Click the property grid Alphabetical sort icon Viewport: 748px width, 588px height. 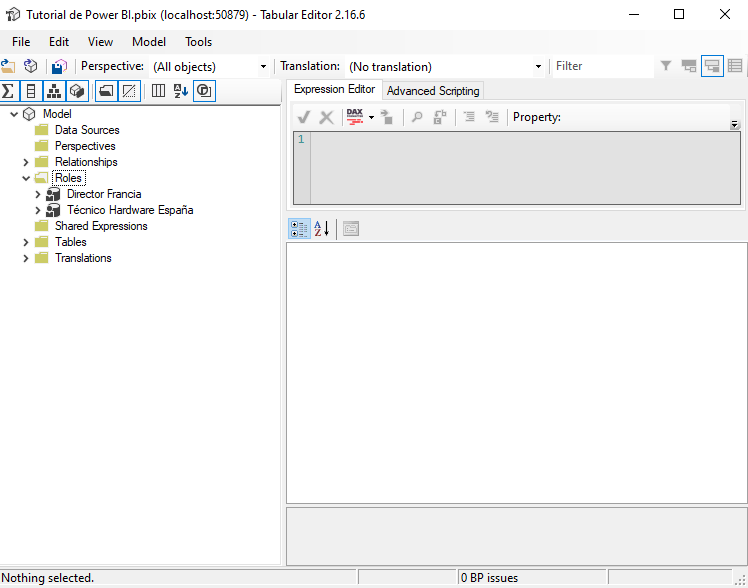tap(322, 229)
